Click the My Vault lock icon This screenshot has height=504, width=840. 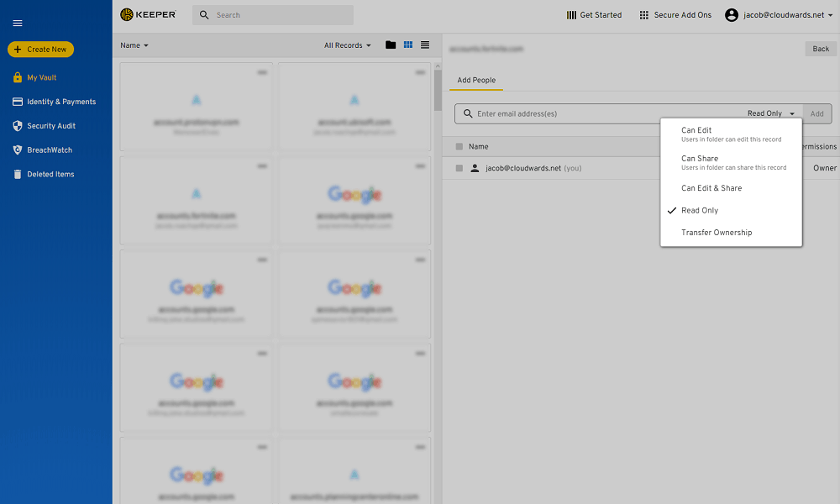pos(17,77)
